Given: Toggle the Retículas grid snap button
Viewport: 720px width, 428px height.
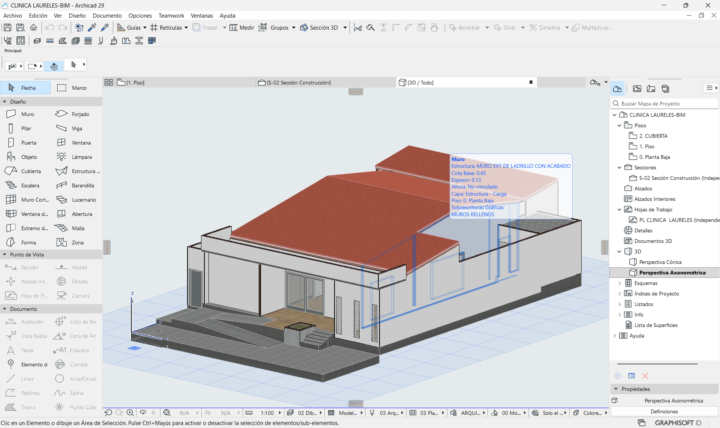Looking at the screenshot, I should tap(166, 28).
